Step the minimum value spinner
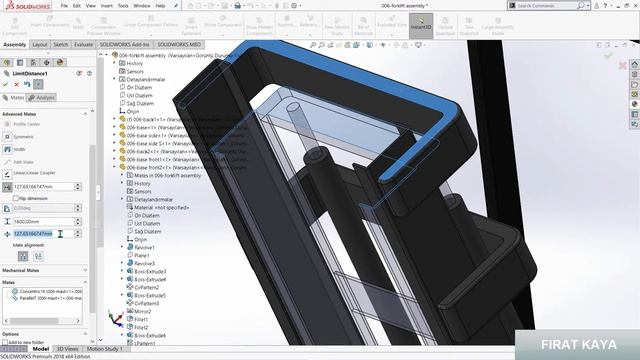The image size is (640, 360). [x=78, y=233]
